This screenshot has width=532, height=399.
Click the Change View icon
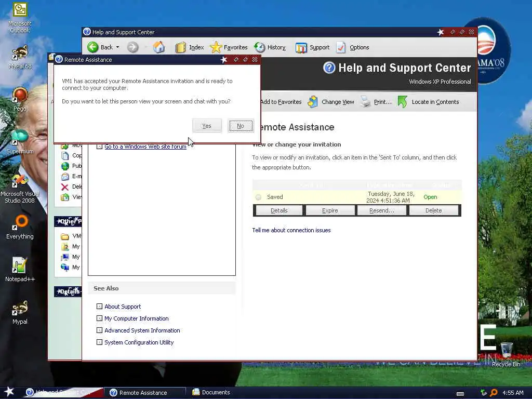313,102
